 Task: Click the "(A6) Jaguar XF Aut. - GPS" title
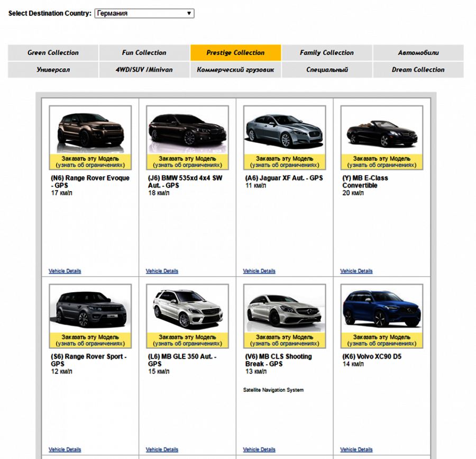[x=284, y=178]
